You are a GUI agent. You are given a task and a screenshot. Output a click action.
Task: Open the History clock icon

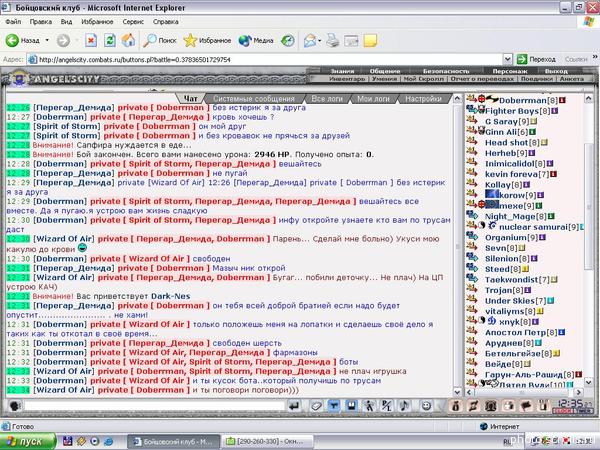tap(288, 41)
